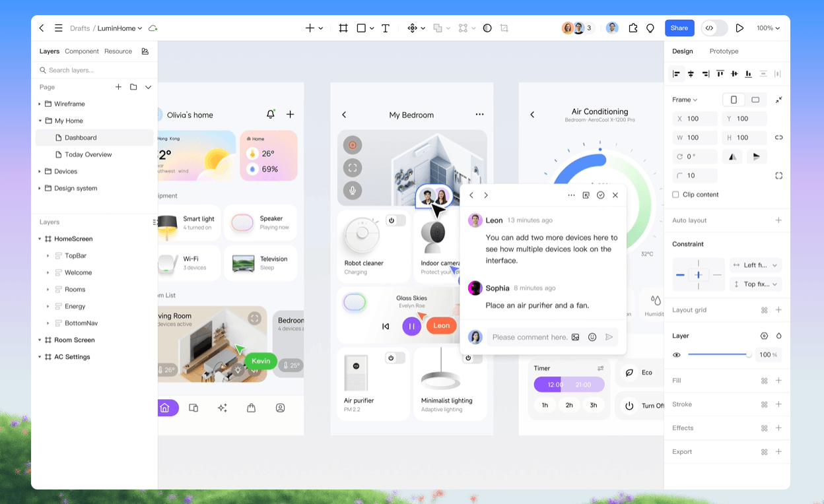Viewport: 824px width, 504px height.
Task: Click the Search layers field
Action: (94, 70)
